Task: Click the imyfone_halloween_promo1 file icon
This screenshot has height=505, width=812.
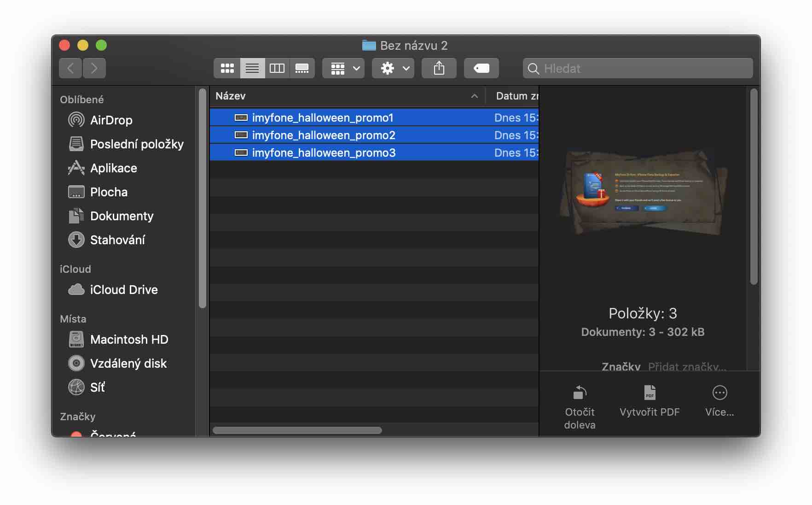Action: [241, 117]
